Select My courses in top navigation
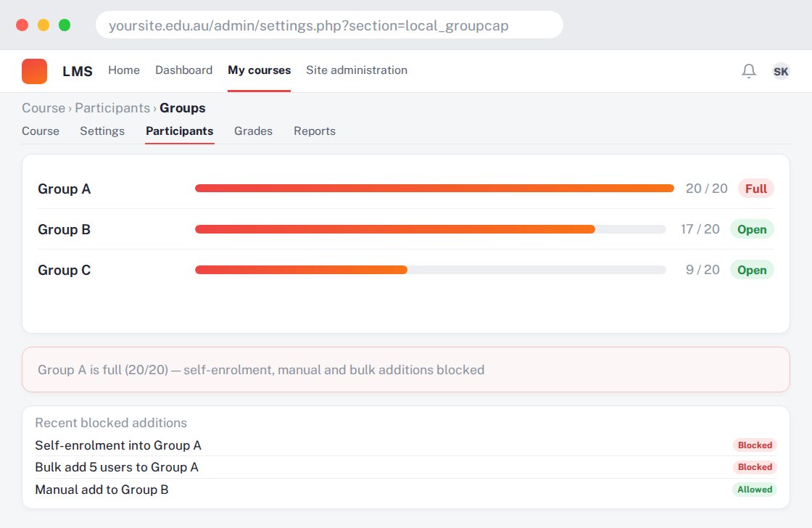Viewport: 812px width, 528px height. (x=259, y=70)
